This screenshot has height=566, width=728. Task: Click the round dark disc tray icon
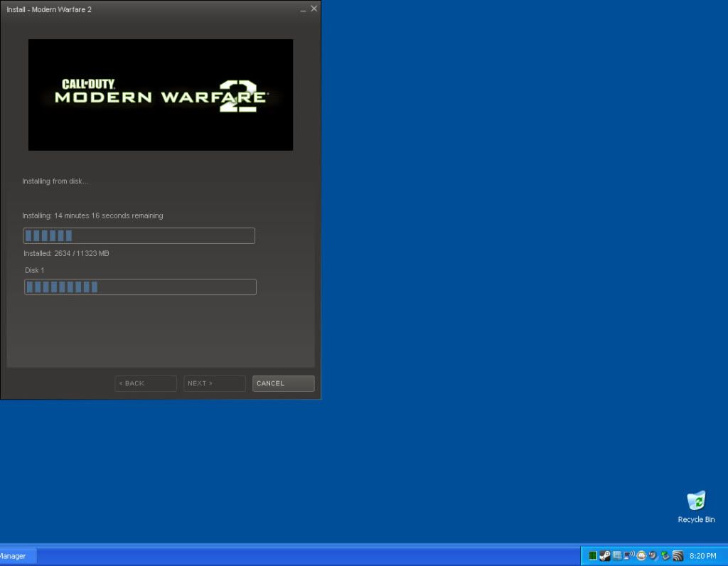pyautogui.click(x=653, y=556)
